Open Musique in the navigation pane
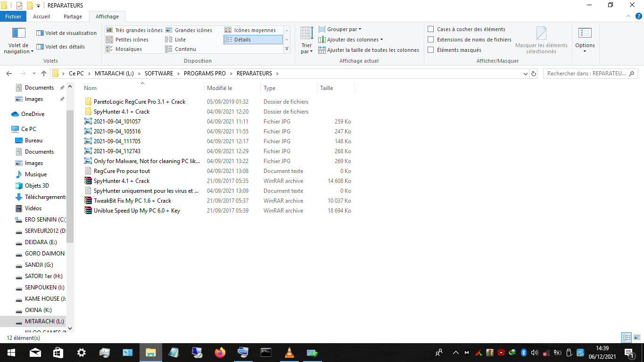 [x=36, y=174]
